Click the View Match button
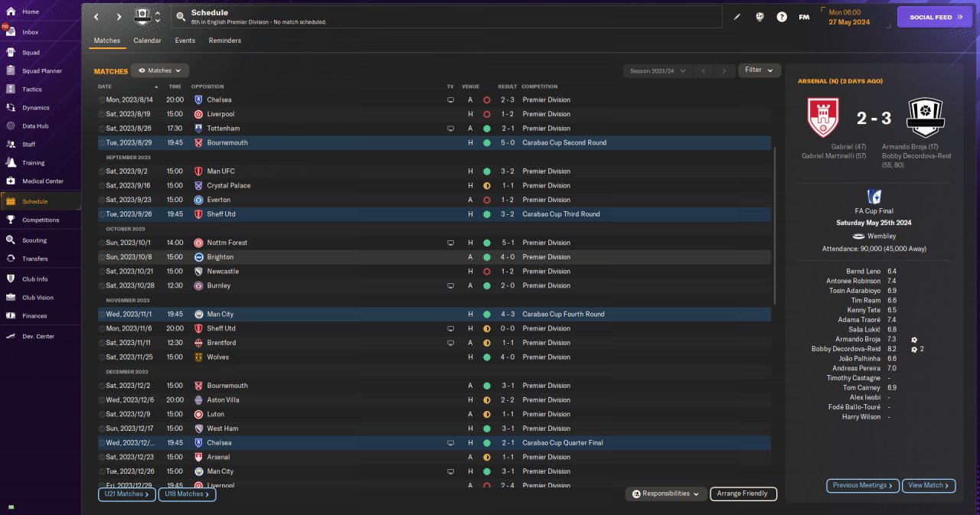 tap(929, 485)
